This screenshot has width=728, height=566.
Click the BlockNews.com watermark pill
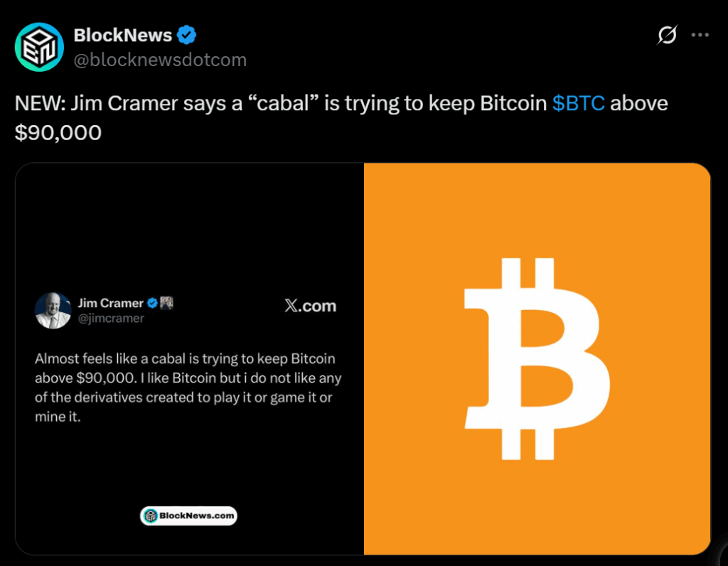[x=188, y=516]
